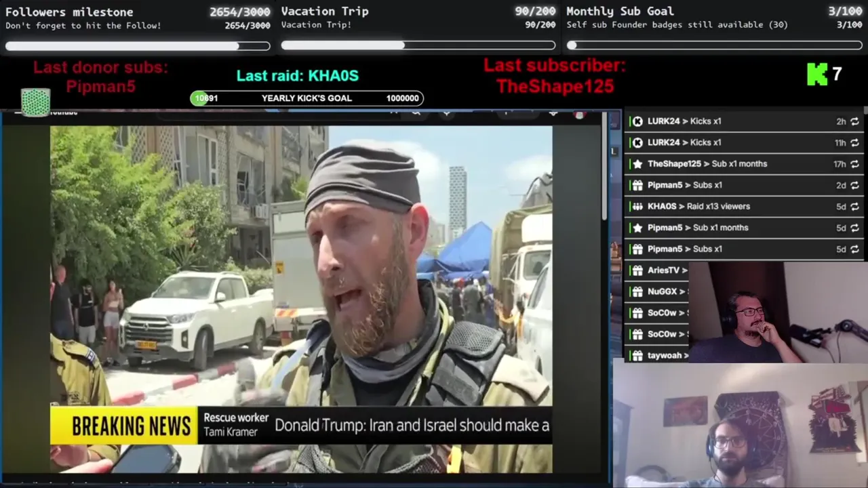This screenshot has width=868, height=488.
Task: Click the 'Monthly Sub Goal' title
Action: click(620, 11)
